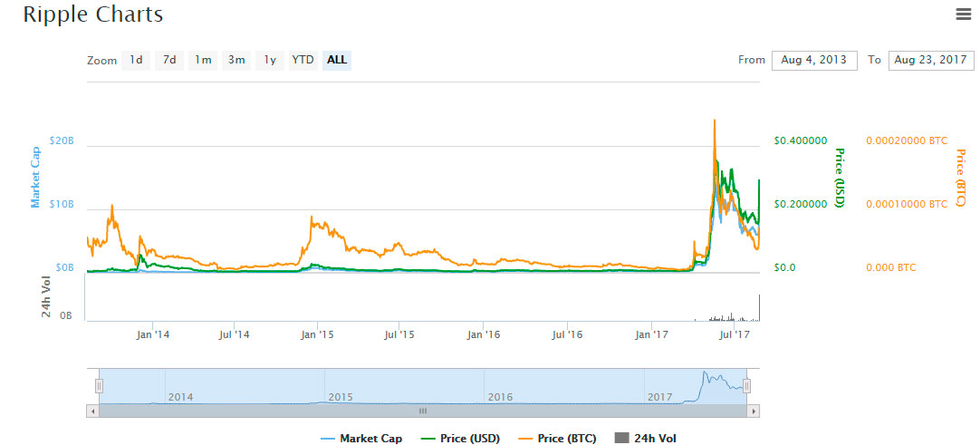Click the Jan '14 axis label
This screenshot has height=445, width=980.
[152, 335]
